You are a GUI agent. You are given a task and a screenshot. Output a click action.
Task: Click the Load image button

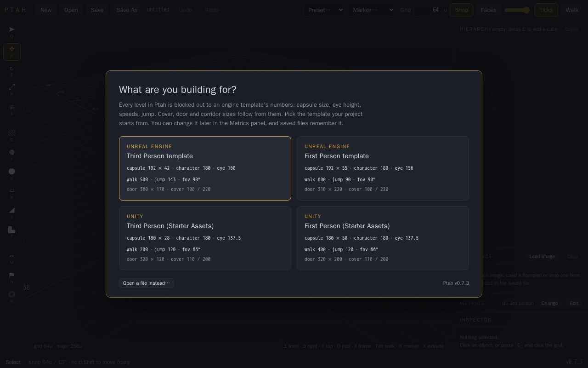click(x=542, y=256)
